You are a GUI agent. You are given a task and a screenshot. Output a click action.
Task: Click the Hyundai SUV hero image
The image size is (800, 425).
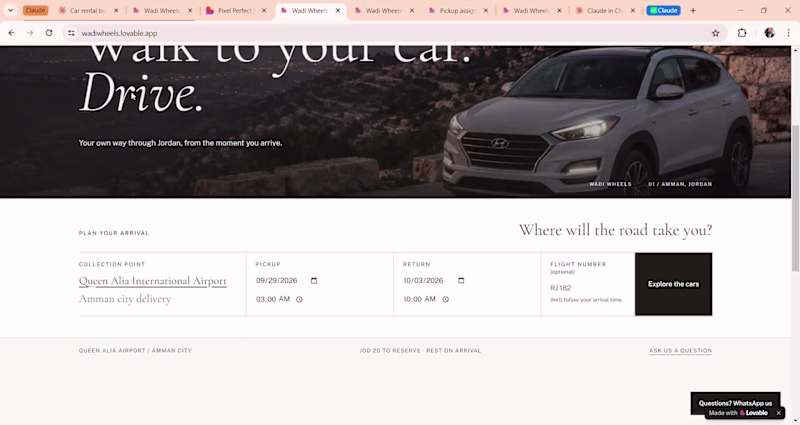coord(597,120)
